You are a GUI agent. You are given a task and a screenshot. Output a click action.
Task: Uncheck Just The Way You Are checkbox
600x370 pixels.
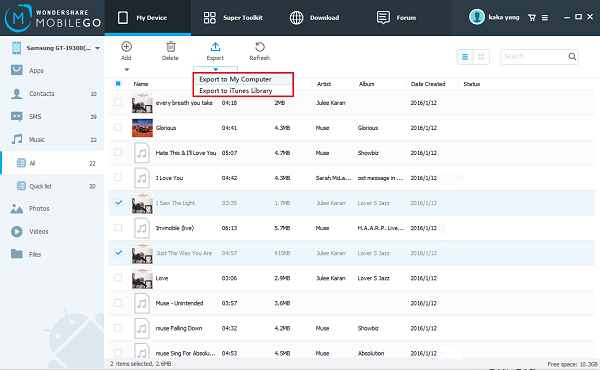point(118,253)
